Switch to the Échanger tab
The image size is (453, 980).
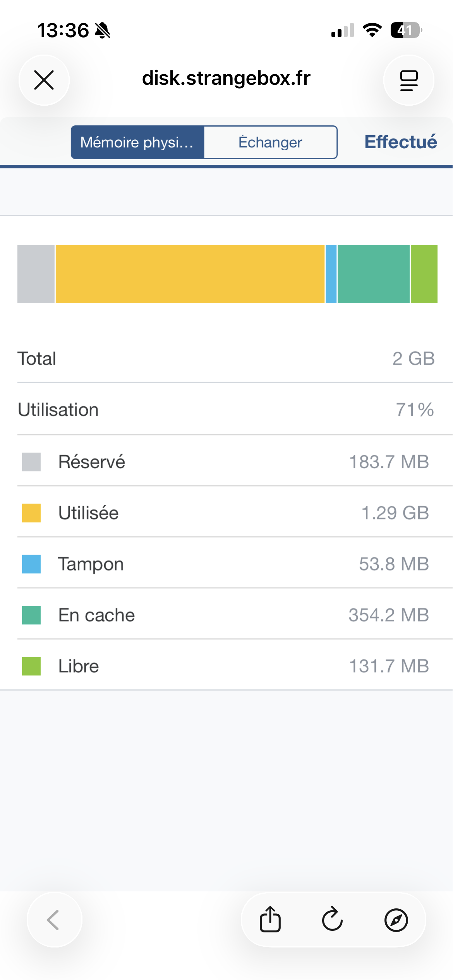(x=270, y=142)
